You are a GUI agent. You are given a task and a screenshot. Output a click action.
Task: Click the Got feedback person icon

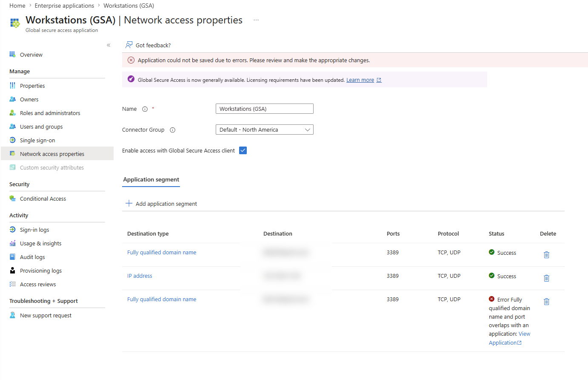coord(129,45)
